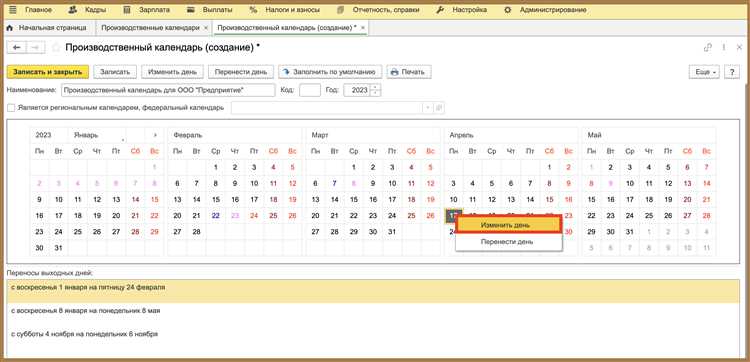750x362 pixels.
Task: Open selected federal calendar record icon
Action: pos(439,108)
